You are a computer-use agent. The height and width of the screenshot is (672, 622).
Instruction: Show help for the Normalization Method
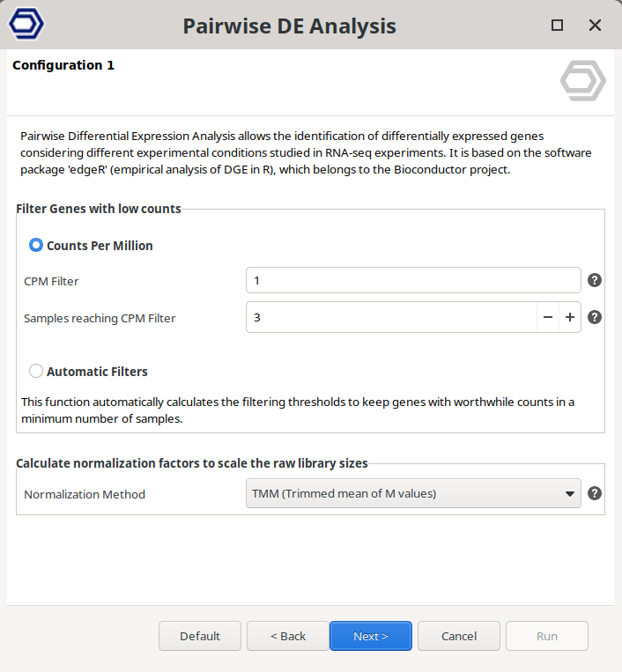coord(595,493)
